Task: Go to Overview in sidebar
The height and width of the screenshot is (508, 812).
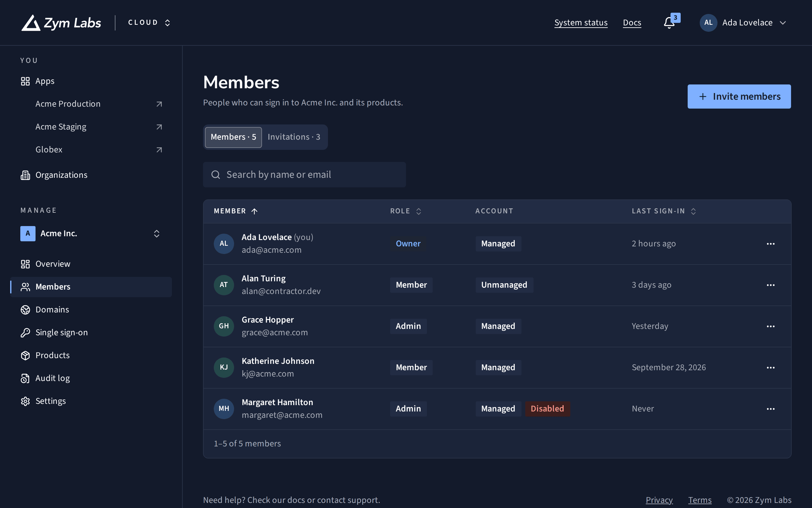Action: (x=91, y=264)
